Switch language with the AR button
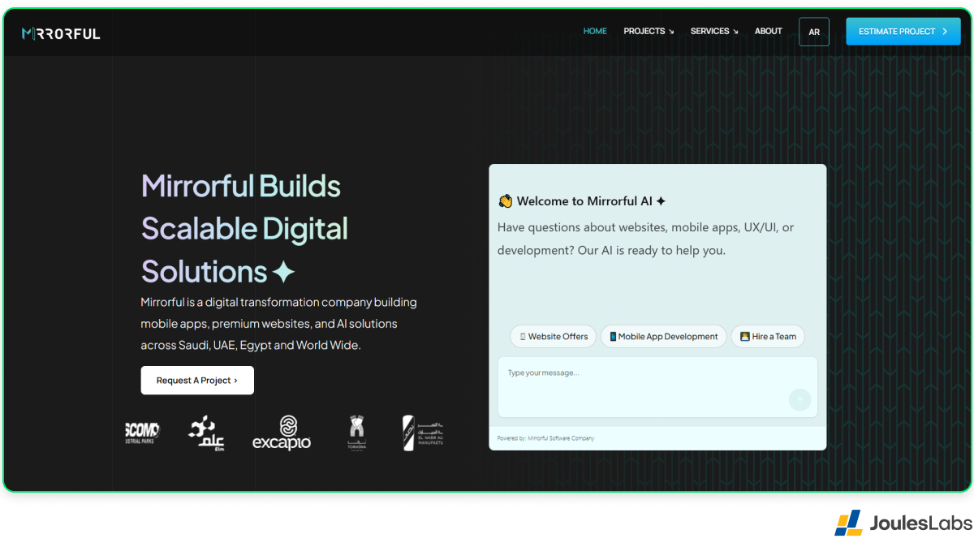974x560 pixels. [x=814, y=32]
